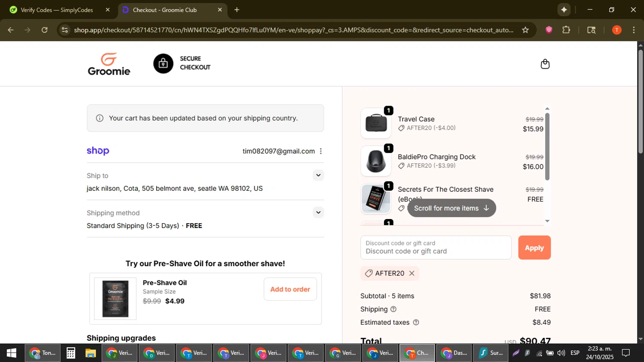Click the Shipping upgrades heading
644x362 pixels.
[121, 338]
